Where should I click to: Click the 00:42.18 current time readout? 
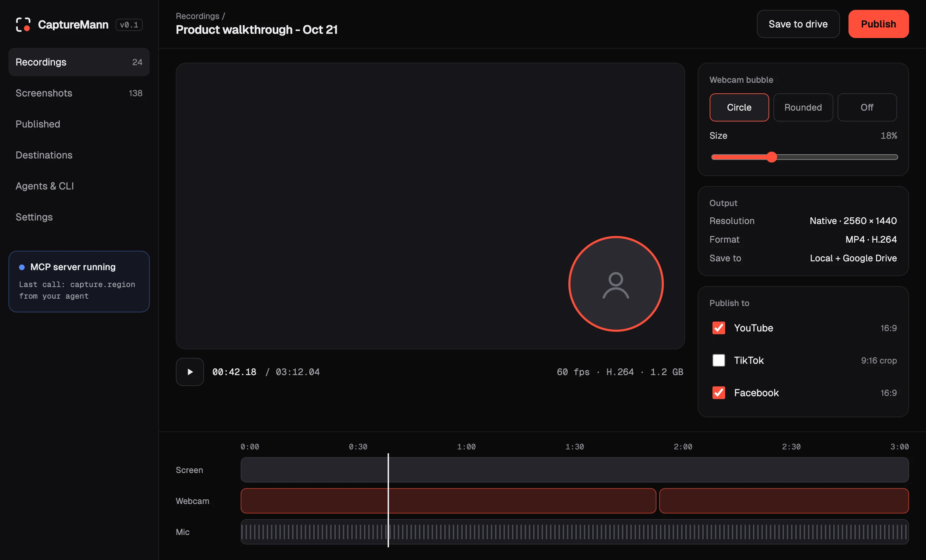pos(234,372)
